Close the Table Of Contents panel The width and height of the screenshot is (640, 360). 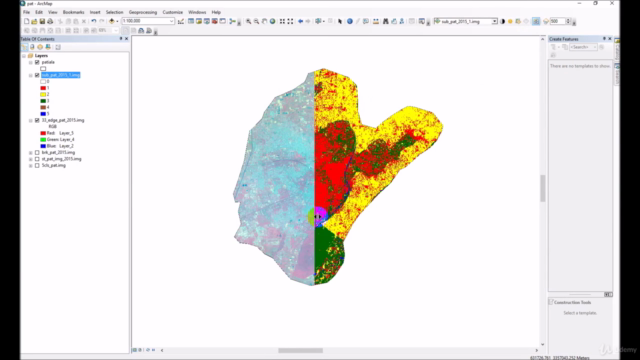[126, 39]
